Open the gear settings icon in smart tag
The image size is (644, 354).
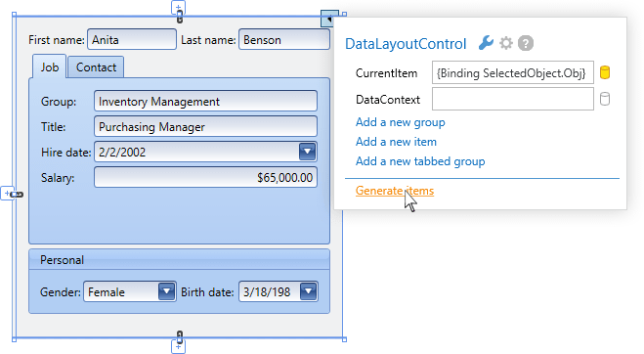506,43
